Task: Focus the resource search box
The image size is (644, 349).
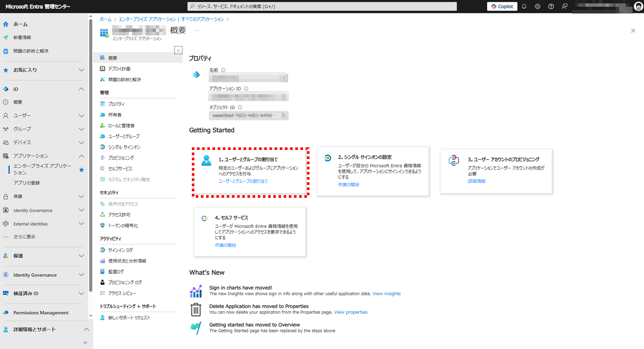Action: pos(322,6)
